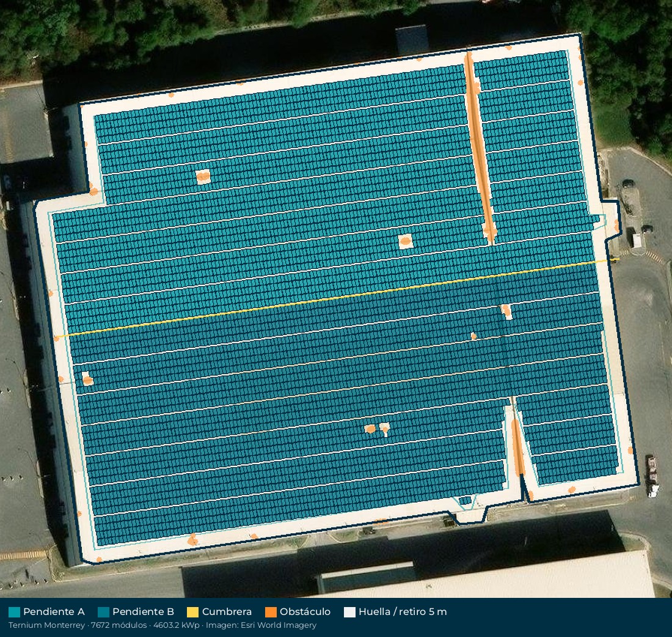Select the 'Obstáculo' legend label
The height and width of the screenshot is (637, 672).
305,612
